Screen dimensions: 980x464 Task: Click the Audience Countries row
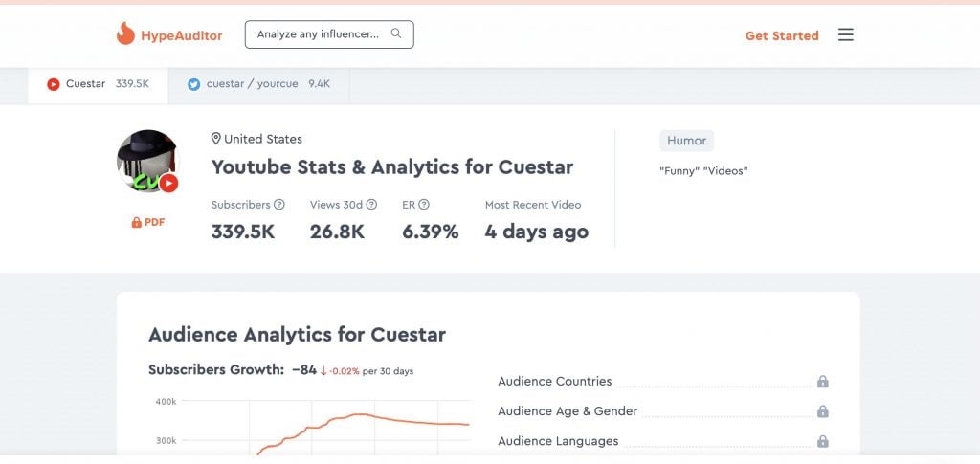point(663,381)
